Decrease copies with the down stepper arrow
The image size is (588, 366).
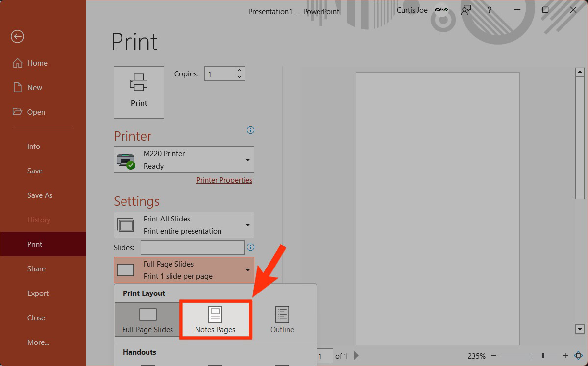pyautogui.click(x=240, y=77)
